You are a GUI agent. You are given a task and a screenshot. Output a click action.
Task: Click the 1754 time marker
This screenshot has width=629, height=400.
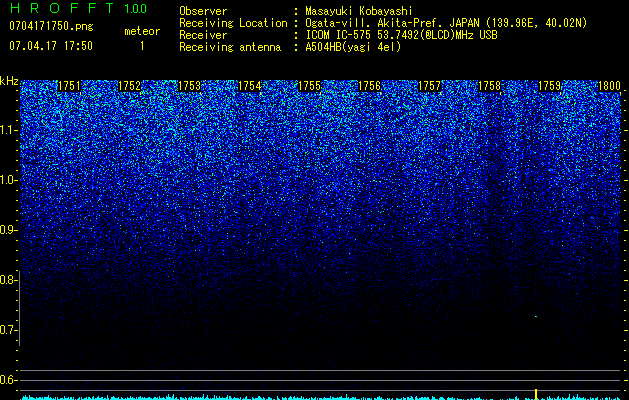250,86
